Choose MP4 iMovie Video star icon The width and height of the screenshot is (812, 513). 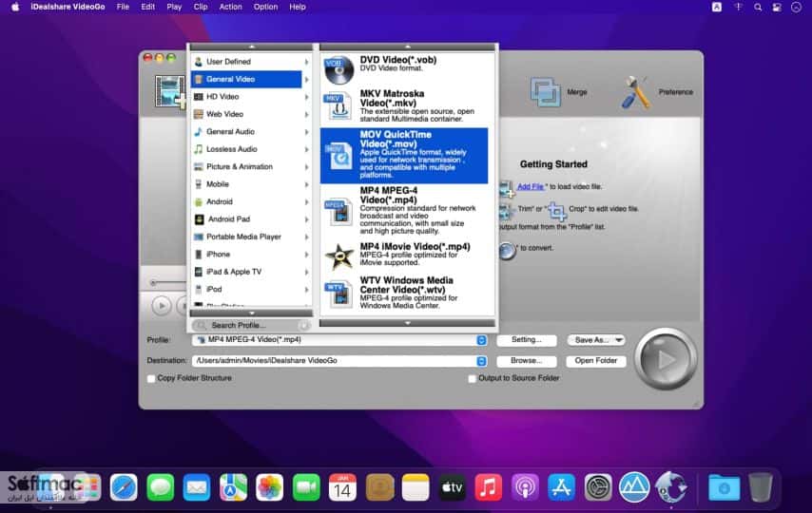[339, 256]
